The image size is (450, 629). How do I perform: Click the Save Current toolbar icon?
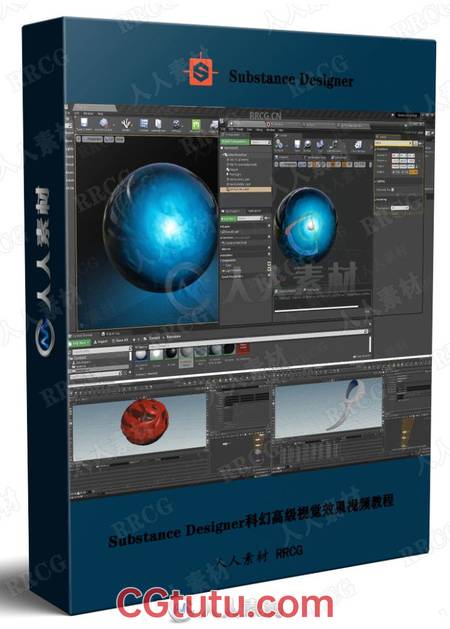(84, 123)
